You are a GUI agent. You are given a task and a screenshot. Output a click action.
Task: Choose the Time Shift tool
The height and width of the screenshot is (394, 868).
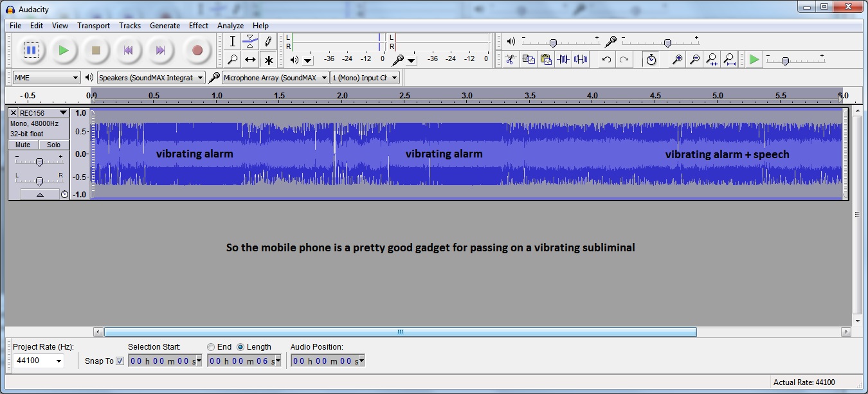[250, 60]
